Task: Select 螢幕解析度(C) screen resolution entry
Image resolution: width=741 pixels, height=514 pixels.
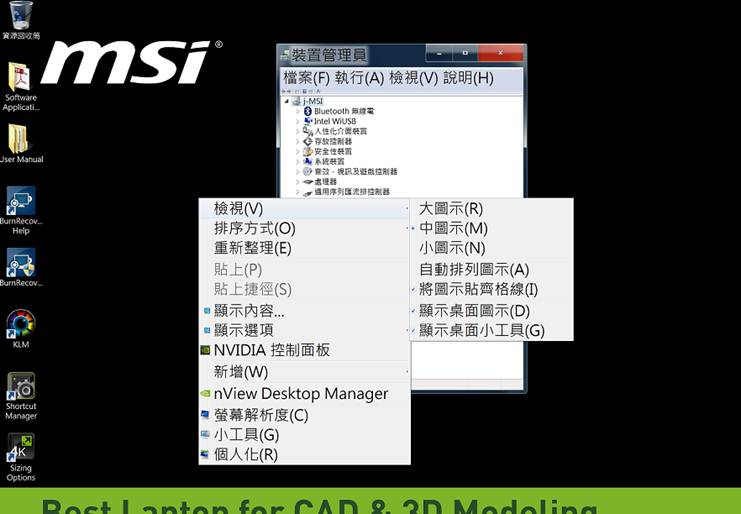Action: 261,414
